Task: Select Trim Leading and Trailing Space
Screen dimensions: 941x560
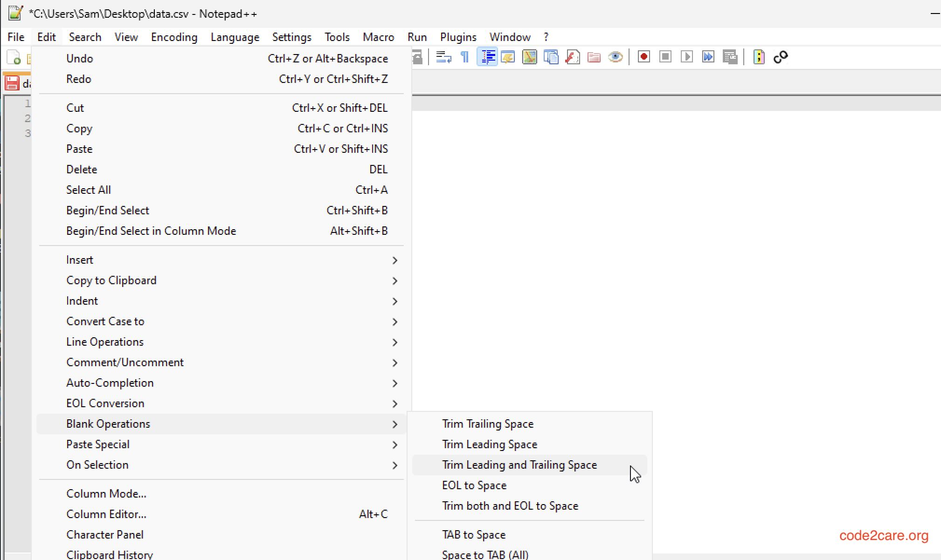Action: click(x=519, y=464)
